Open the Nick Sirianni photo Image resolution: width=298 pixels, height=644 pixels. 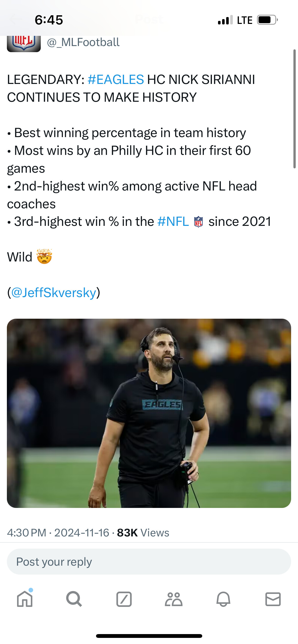(149, 413)
